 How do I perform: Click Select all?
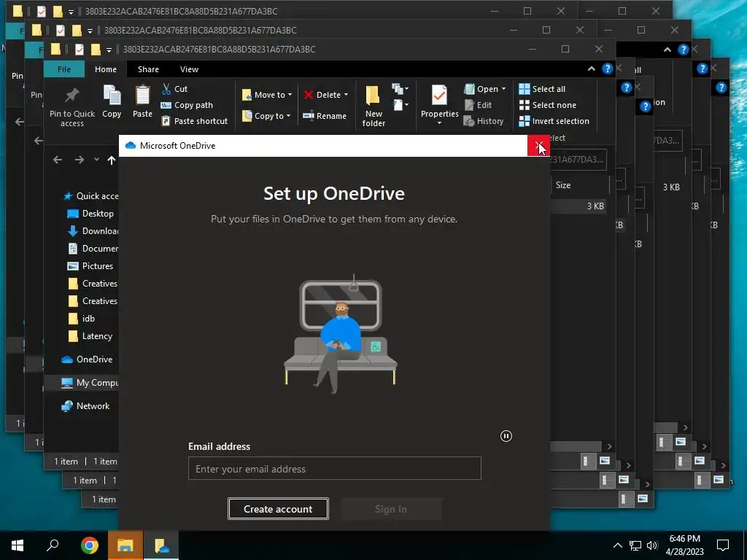pos(542,89)
